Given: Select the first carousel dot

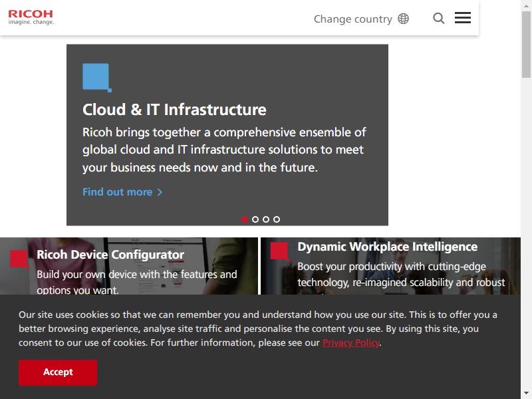Looking at the screenshot, I should [x=244, y=219].
